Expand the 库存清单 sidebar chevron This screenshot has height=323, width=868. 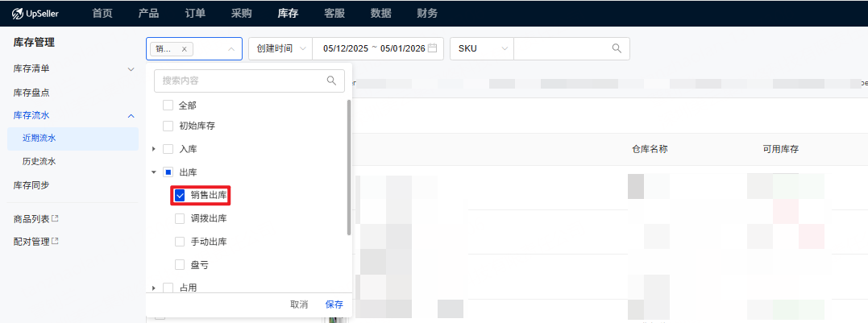point(131,69)
